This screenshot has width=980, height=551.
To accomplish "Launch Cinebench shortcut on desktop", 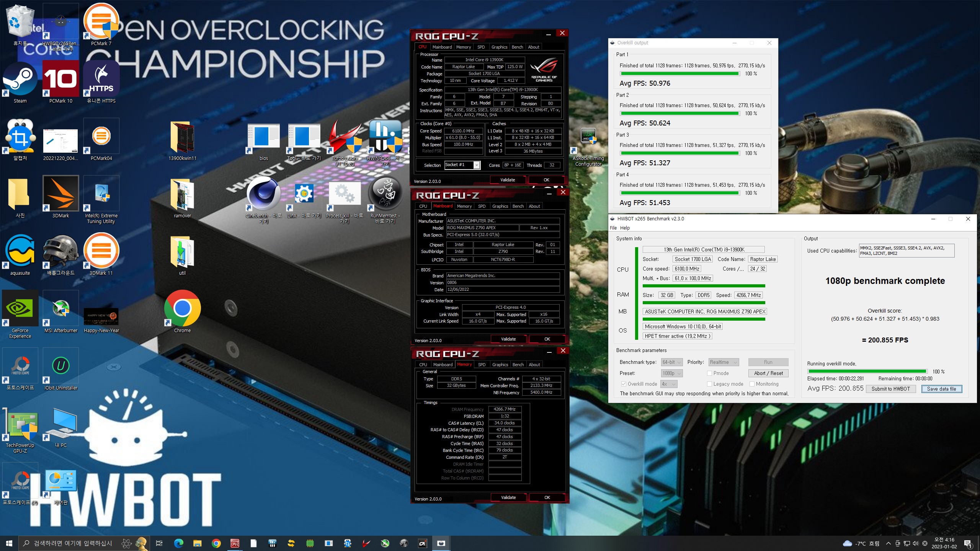I will 263,200.
